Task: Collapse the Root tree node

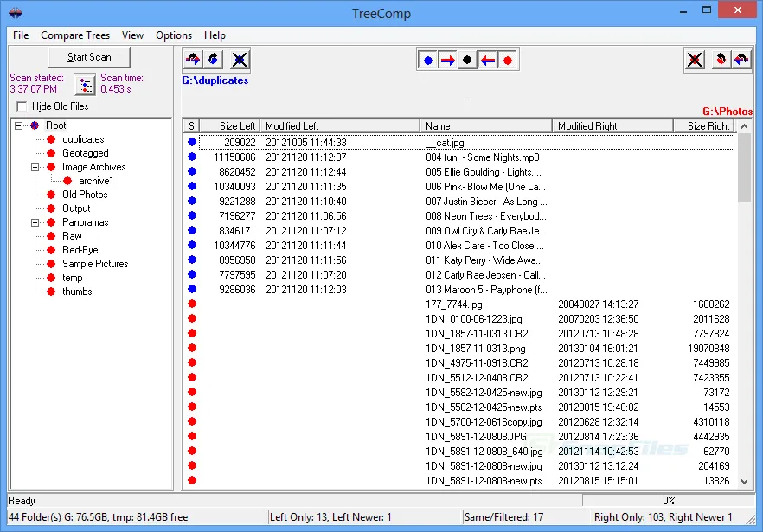Action: click(x=18, y=125)
